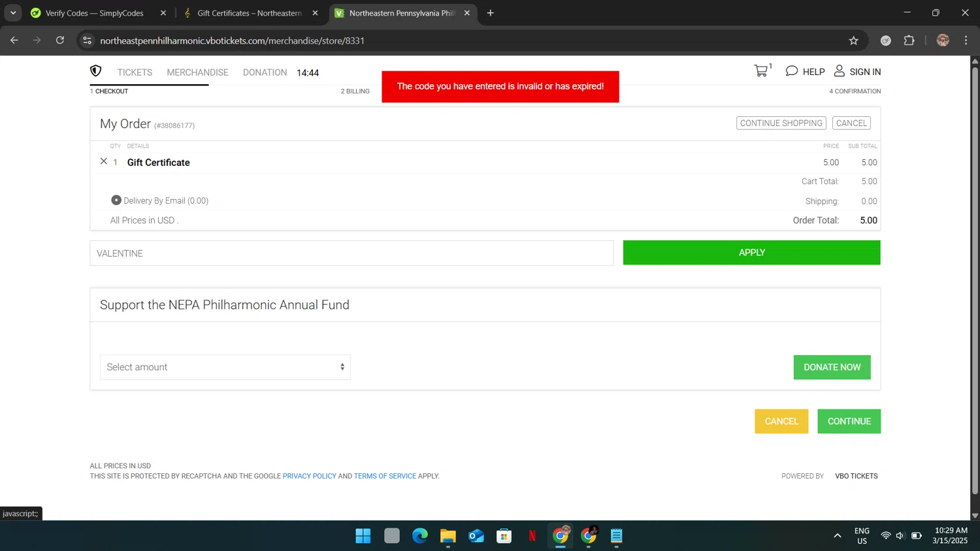Show hidden system tray icons
This screenshot has width=980, height=551.
838,536
